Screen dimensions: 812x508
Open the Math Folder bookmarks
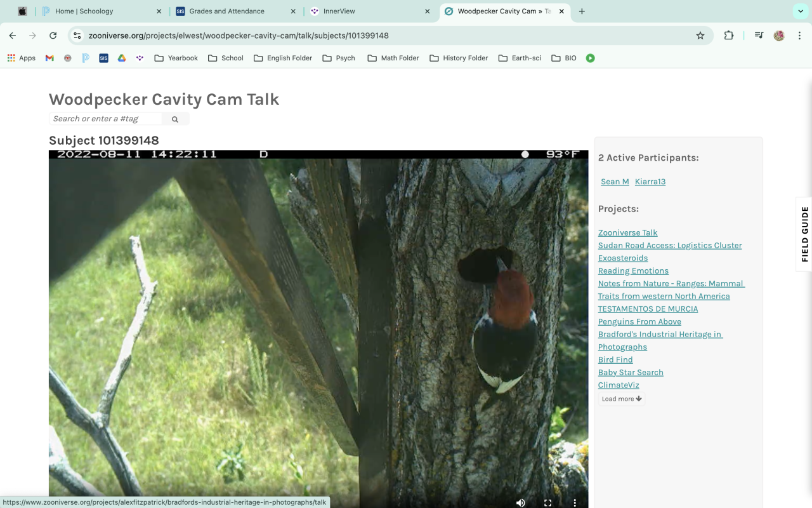click(393, 58)
